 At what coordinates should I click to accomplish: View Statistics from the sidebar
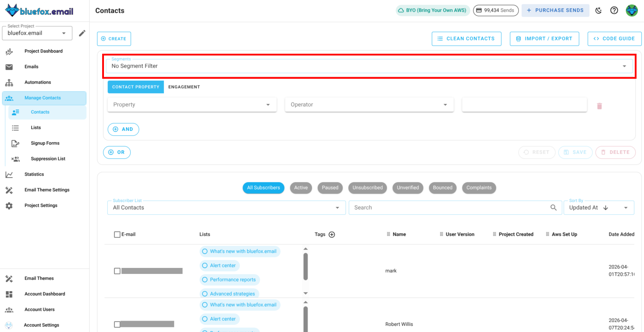34,174
